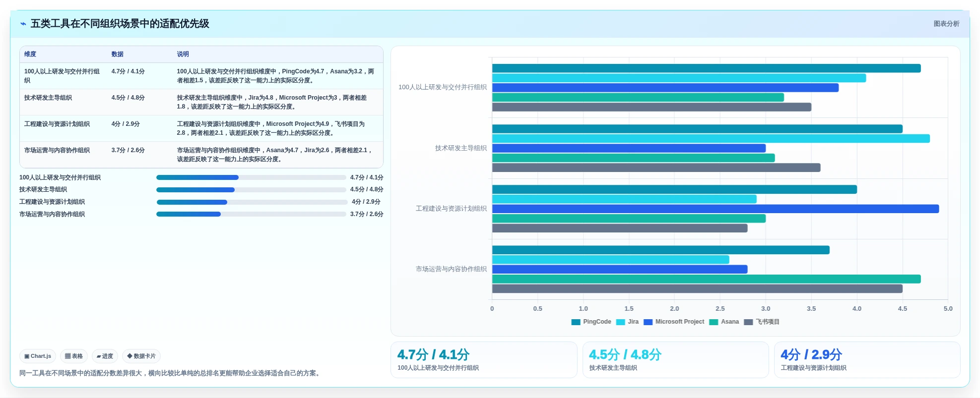
Task: Click the 技术研发主导组织 chart axis label
Action: tap(461, 148)
